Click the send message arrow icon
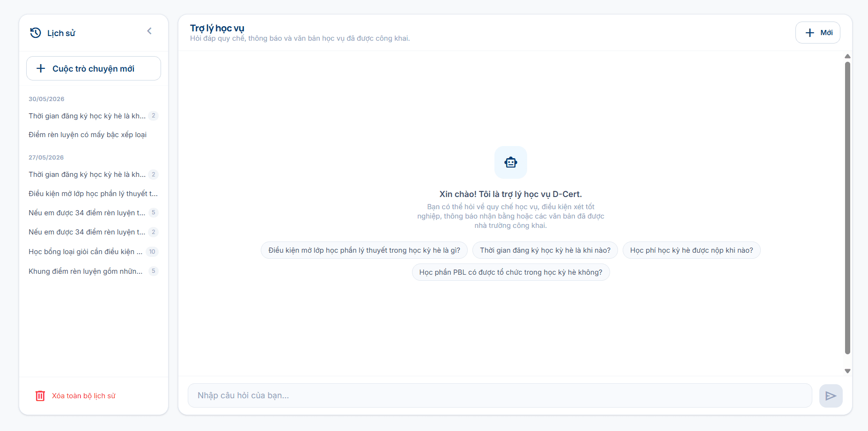Image resolution: width=868 pixels, height=431 pixels. tap(831, 396)
